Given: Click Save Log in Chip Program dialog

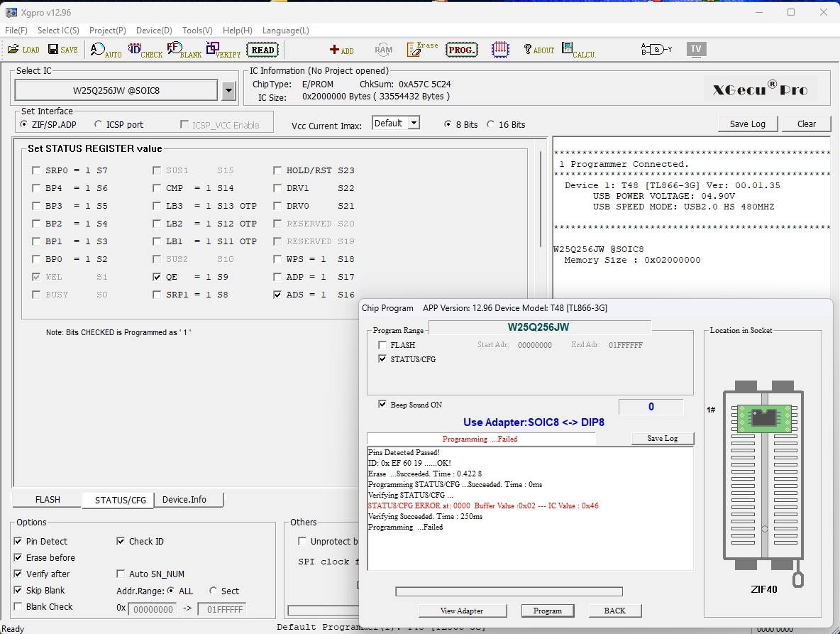Looking at the screenshot, I should point(663,438).
